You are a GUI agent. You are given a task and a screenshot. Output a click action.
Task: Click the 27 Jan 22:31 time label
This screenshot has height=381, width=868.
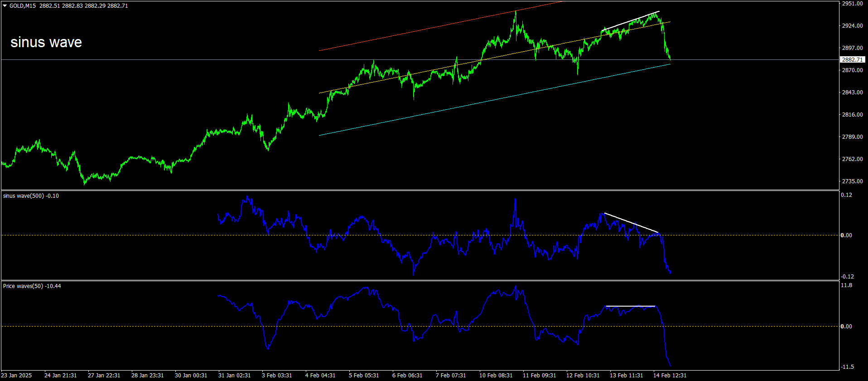tap(104, 376)
